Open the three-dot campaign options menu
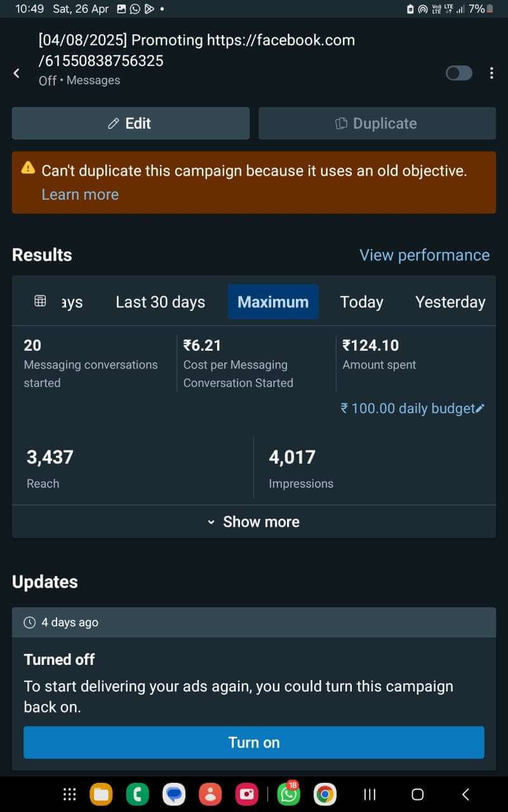Screen dimensions: 508x812 491,74
